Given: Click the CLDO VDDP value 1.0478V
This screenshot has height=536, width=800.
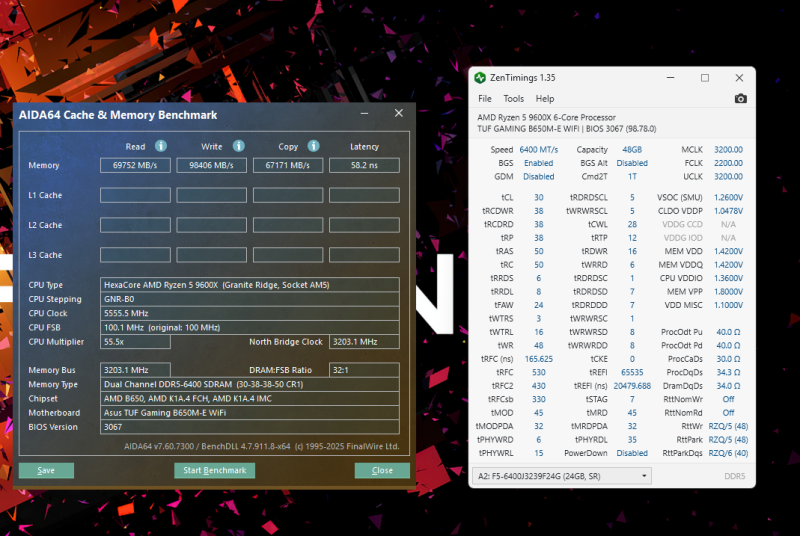Looking at the screenshot, I should pyautogui.click(x=728, y=211).
